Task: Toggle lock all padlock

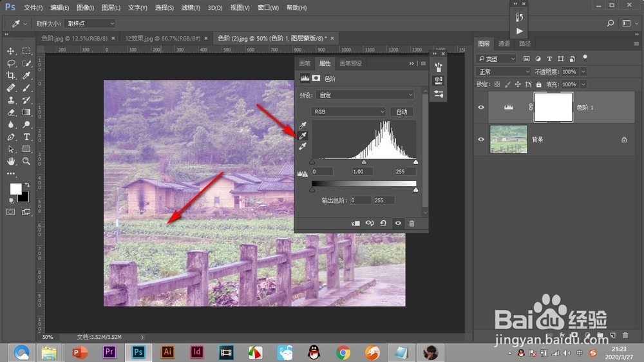Action: (x=539, y=84)
